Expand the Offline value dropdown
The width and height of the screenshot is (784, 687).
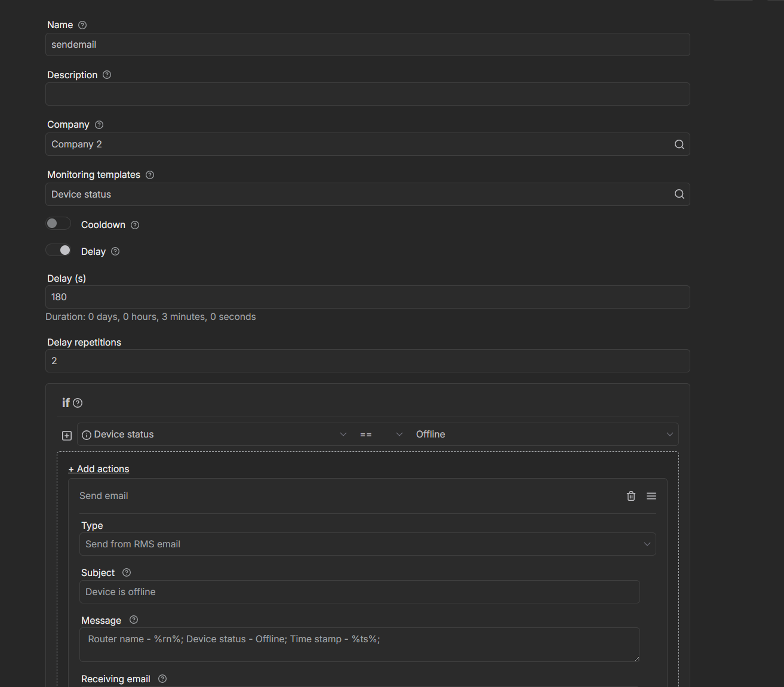[543, 435]
